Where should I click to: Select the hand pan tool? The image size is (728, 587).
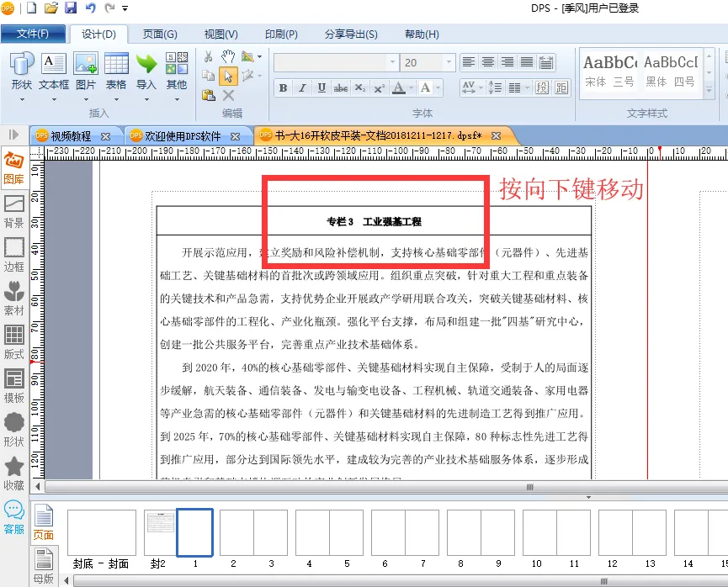228,56
